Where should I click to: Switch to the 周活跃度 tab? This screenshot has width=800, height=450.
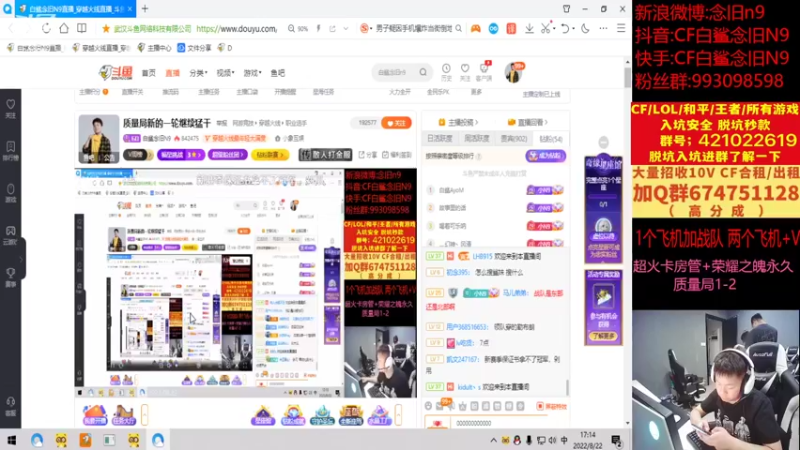point(477,139)
